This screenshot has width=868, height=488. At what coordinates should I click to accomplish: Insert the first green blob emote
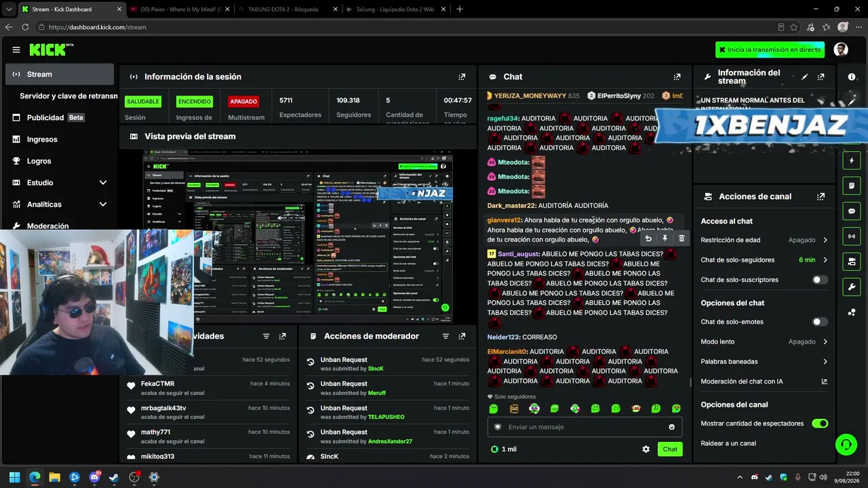point(494,409)
